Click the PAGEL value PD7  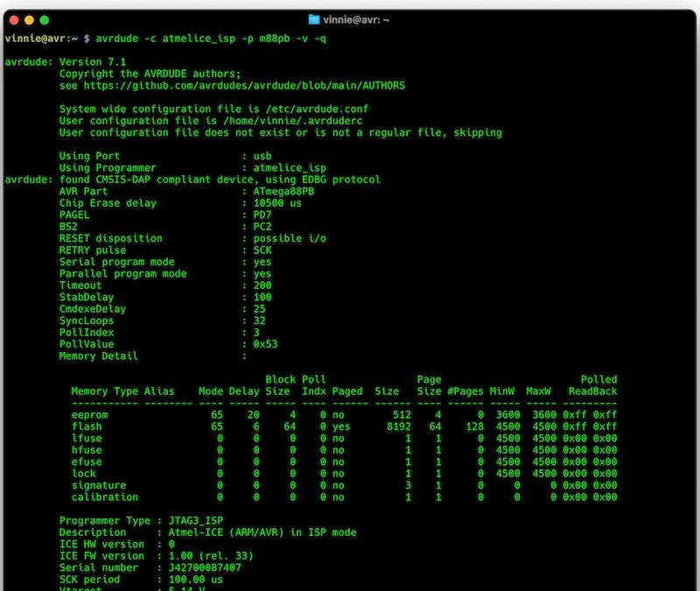tap(262, 215)
